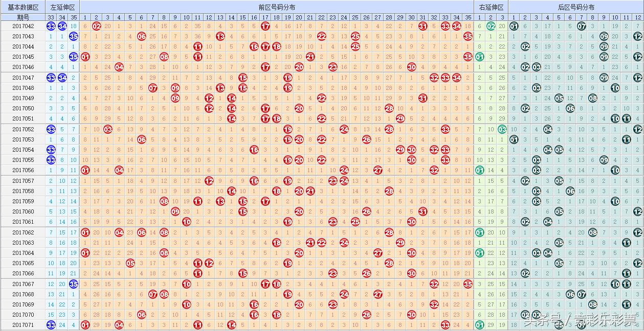Select red ball 16 in row 2017044
Viewport: 644px width, 331px height.
tap(254, 46)
